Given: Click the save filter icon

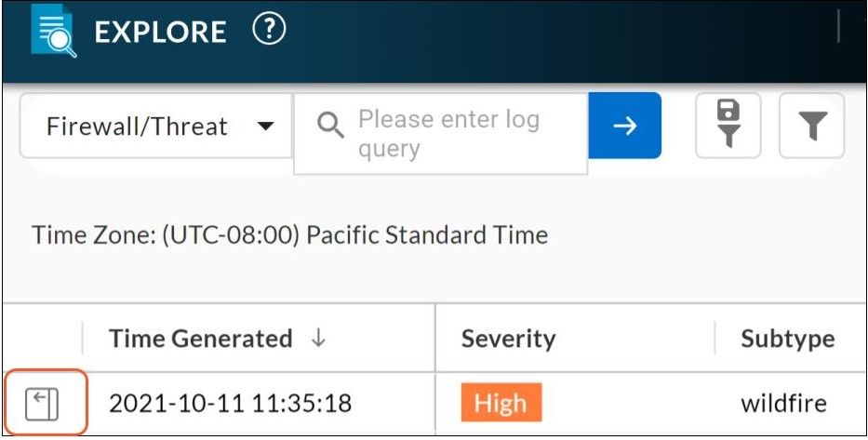Looking at the screenshot, I should (x=728, y=125).
